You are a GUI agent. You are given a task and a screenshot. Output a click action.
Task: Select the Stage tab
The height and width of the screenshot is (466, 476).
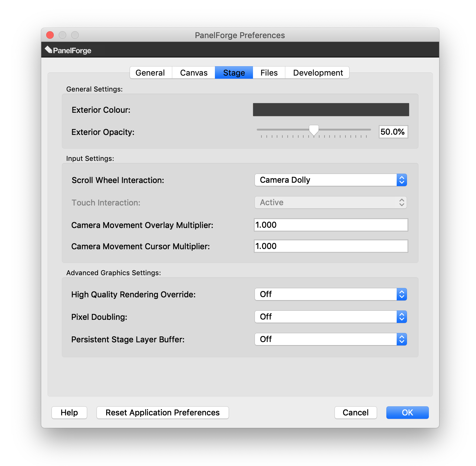pos(234,73)
